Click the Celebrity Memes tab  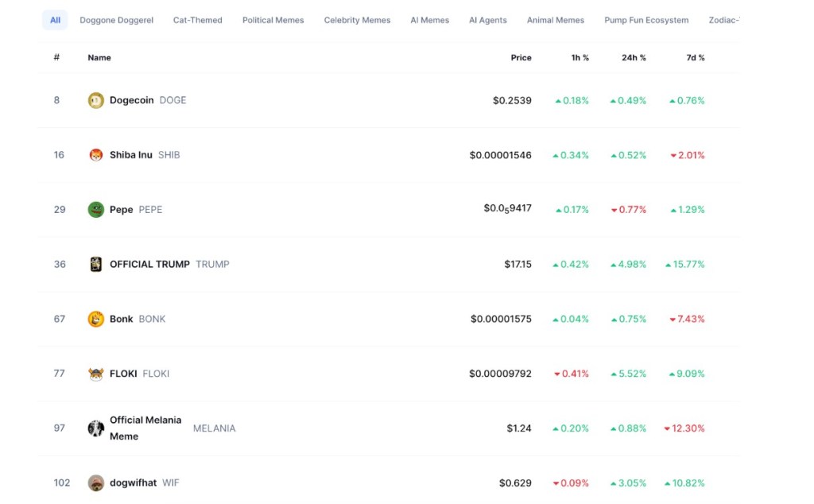point(357,20)
